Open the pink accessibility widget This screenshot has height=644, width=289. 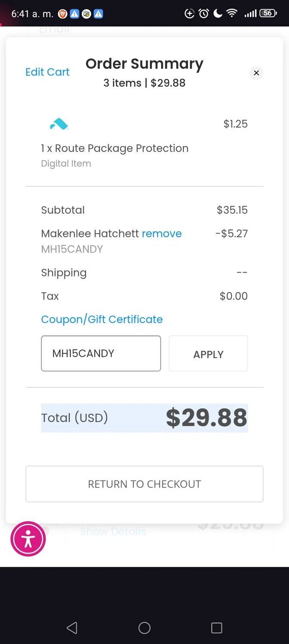(28, 539)
